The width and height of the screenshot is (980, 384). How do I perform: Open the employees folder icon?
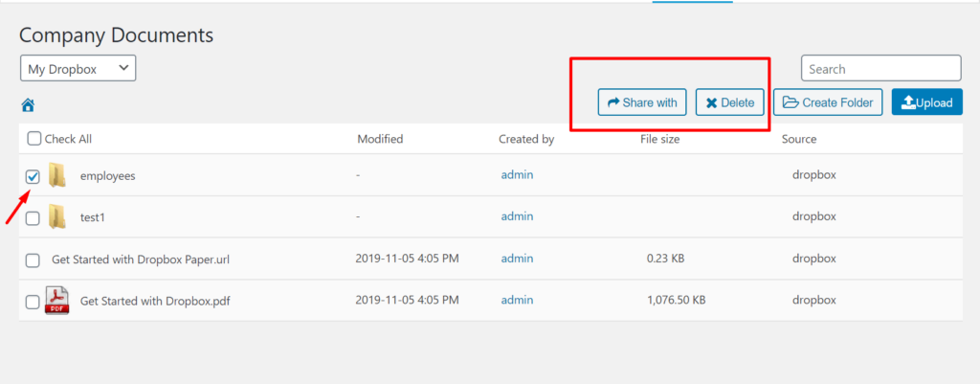57,175
